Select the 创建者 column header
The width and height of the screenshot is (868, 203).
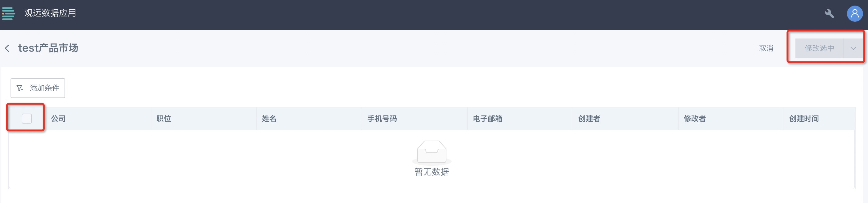(x=626, y=118)
